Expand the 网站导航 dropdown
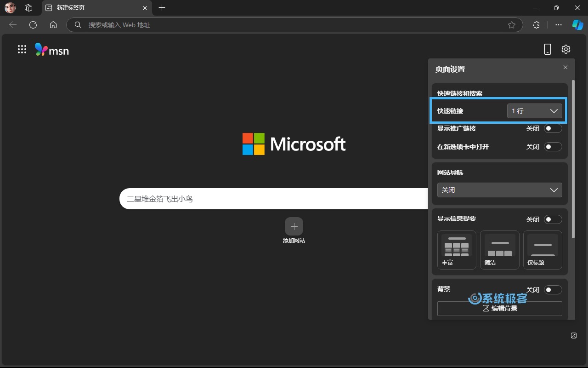 (500, 190)
